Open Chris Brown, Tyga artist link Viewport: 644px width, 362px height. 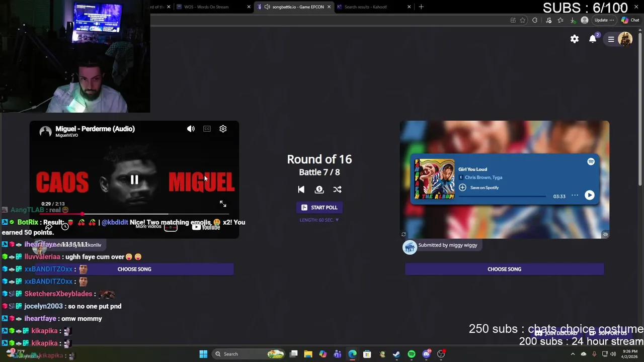(x=484, y=177)
